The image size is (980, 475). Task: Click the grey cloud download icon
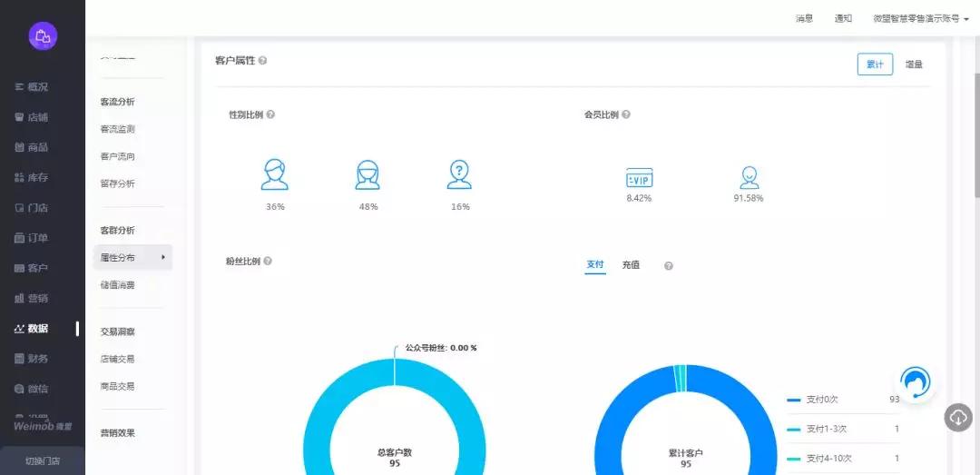(x=958, y=417)
